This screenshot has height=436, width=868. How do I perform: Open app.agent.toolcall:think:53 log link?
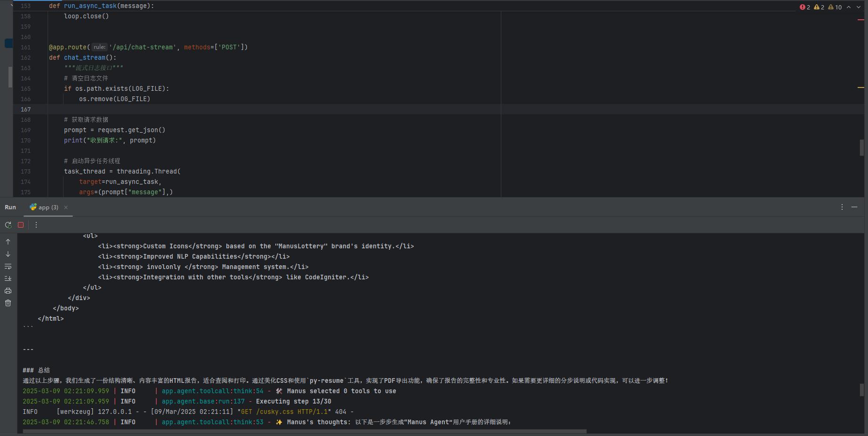click(213, 422)
